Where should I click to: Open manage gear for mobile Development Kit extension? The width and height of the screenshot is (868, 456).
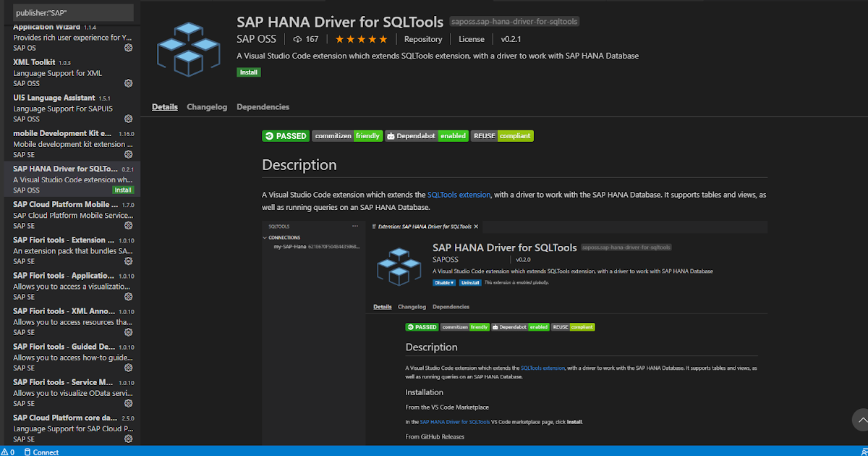coord(128,154)
